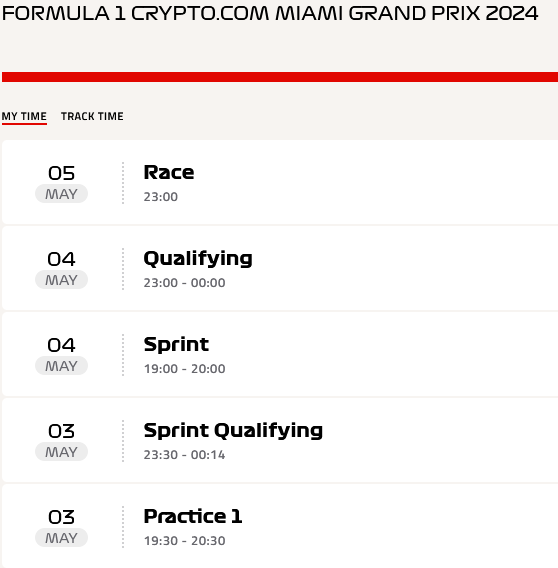This screenshot has width=558, height=568.
Task: Click the Sprint time 19:00 - 20:00
Action: pos(184,369)
